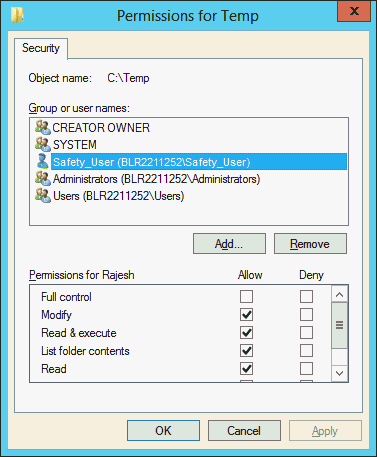Uncheck Allow for Modify permission
The height and width of the screenshot is (457, 377).
pos(246,314)
